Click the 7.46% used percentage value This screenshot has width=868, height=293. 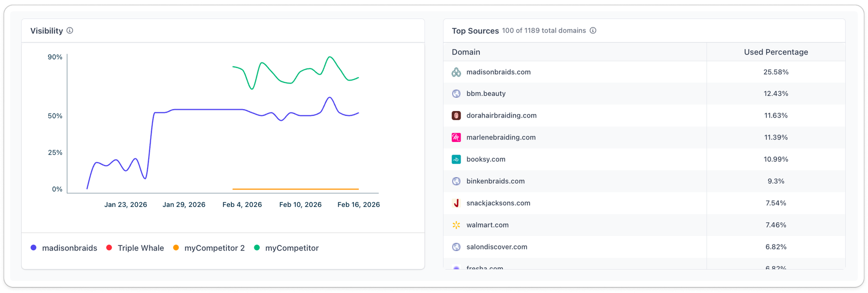776,225
